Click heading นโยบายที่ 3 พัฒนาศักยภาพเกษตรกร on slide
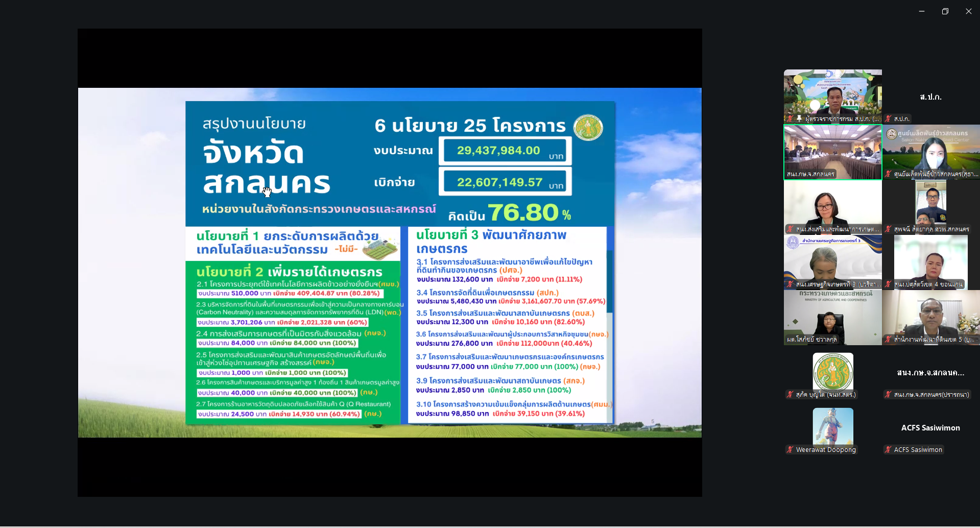This screenshot has height=528, width=980. pyautogui.click(x=491, y=242)
